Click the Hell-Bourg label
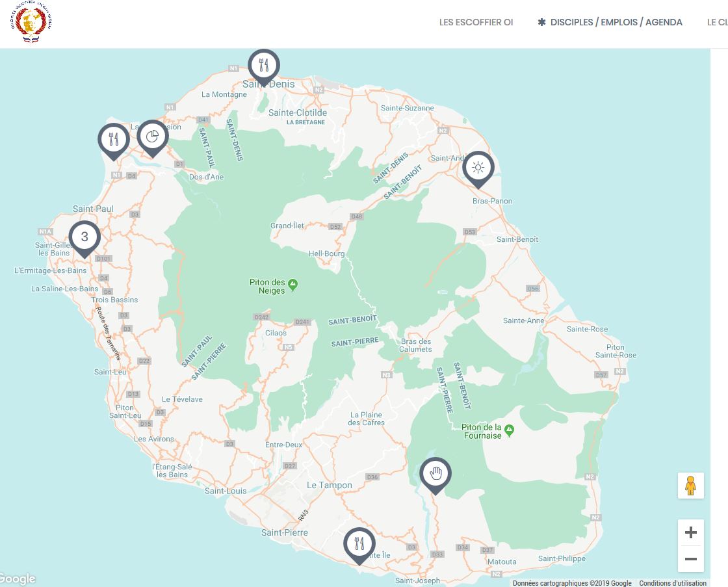The height and width of the screenshot is (587, 728). [327, 254]
